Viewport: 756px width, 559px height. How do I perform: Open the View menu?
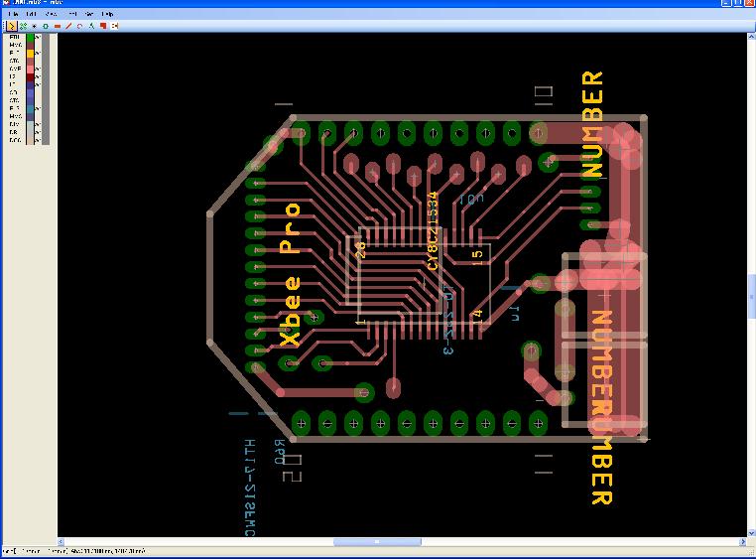(52, 14)
